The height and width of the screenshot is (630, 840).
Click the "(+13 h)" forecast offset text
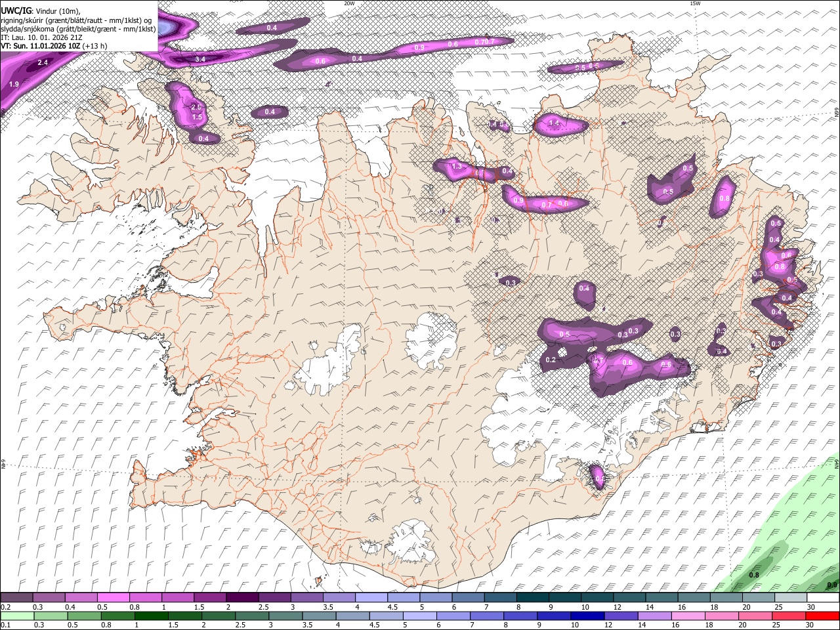click(x=96, y=46)
